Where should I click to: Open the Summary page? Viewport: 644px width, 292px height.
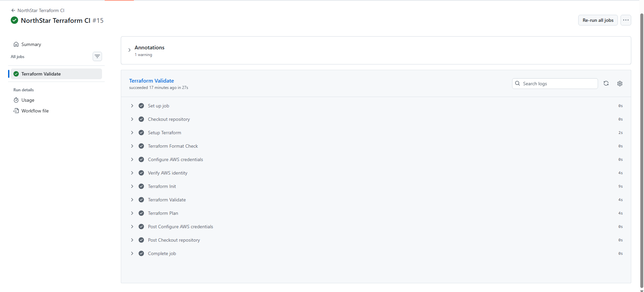click(x=31, y=44)
